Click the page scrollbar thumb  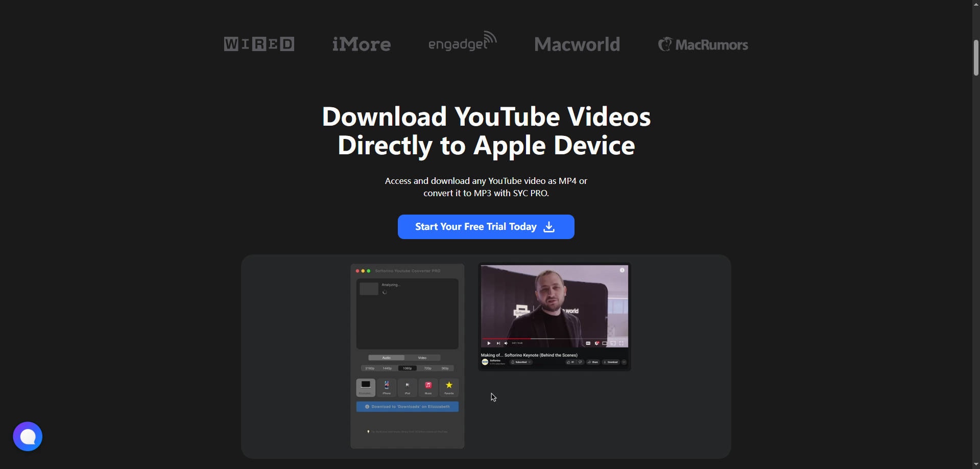(976, 57)
